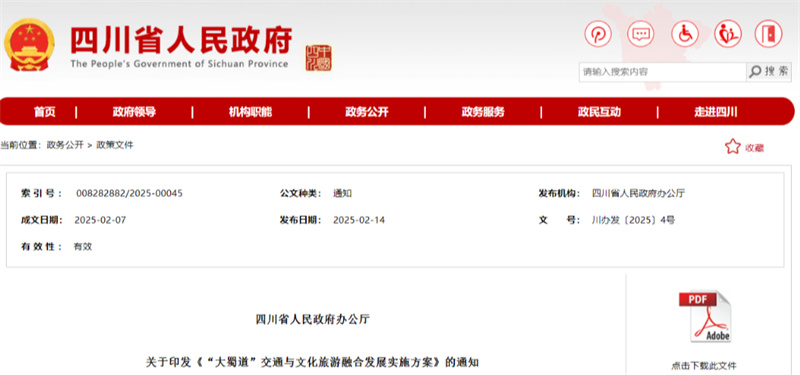Select 机构职能 in the navigation bar
Screen dimensions: 800x375
point(250,112)
